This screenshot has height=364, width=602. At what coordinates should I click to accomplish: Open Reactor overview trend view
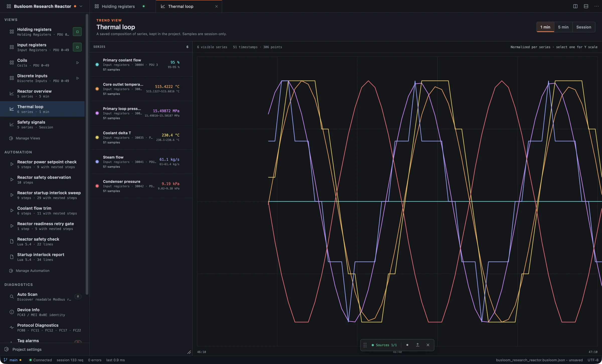[42, 94]
